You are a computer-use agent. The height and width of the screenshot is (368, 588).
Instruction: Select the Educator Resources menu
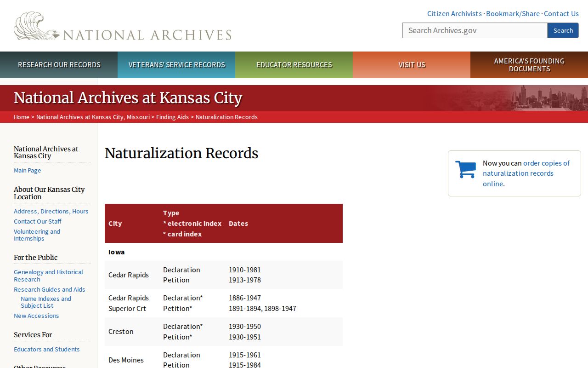tap(294, 65)
